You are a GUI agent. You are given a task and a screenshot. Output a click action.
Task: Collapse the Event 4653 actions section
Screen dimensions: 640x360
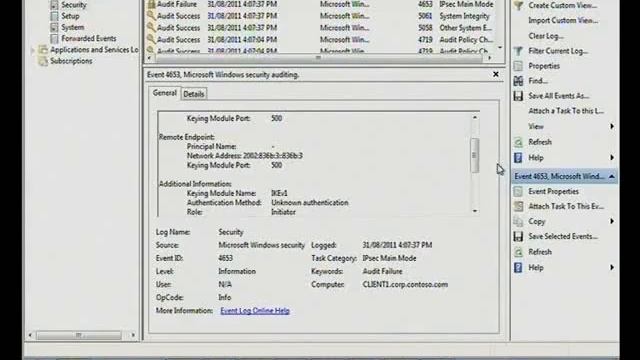(x=611, y=176)
